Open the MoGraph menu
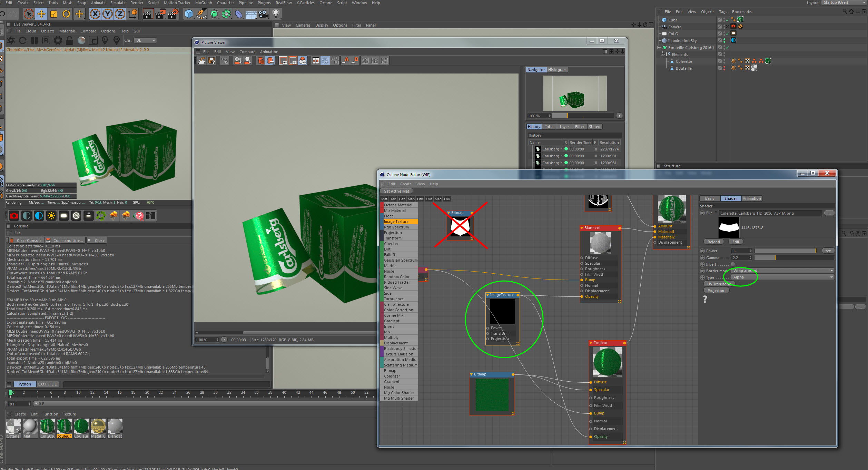The image size is (868, 470). click(204, 3)
